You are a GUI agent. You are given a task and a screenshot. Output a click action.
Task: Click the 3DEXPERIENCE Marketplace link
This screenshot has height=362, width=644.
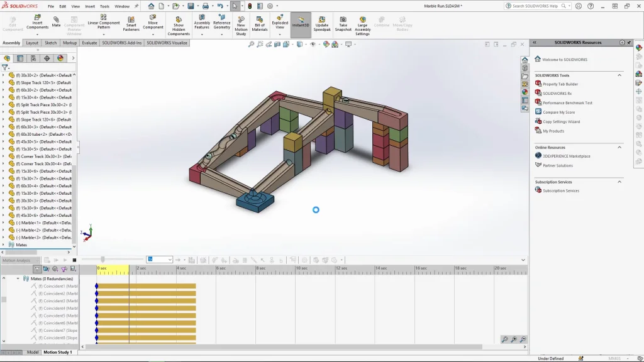click(566, 156)
